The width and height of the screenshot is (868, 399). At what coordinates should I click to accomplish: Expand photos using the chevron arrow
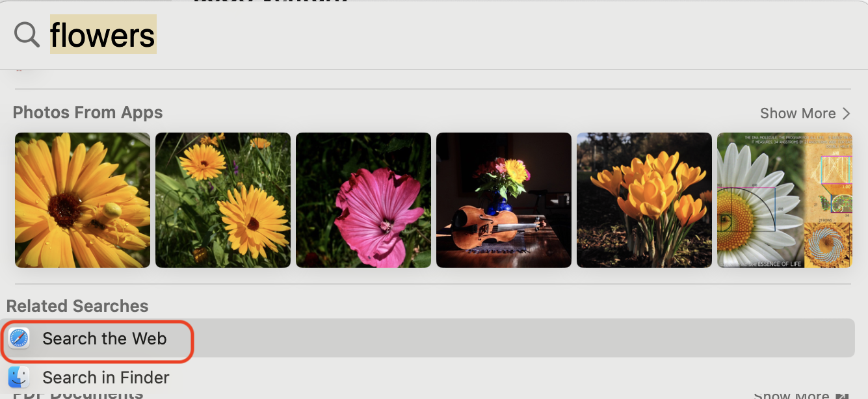click(846, 113)
